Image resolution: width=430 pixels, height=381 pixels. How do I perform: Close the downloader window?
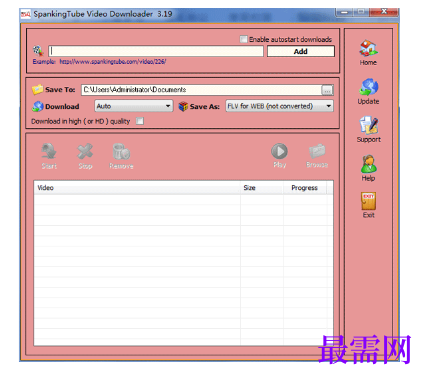coord(384,12)
